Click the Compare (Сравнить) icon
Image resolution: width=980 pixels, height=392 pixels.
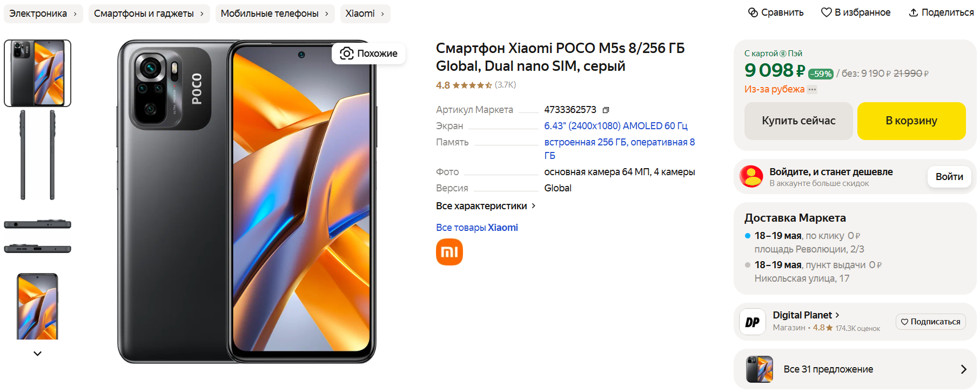pyautogui.click(x=753, y=12)
